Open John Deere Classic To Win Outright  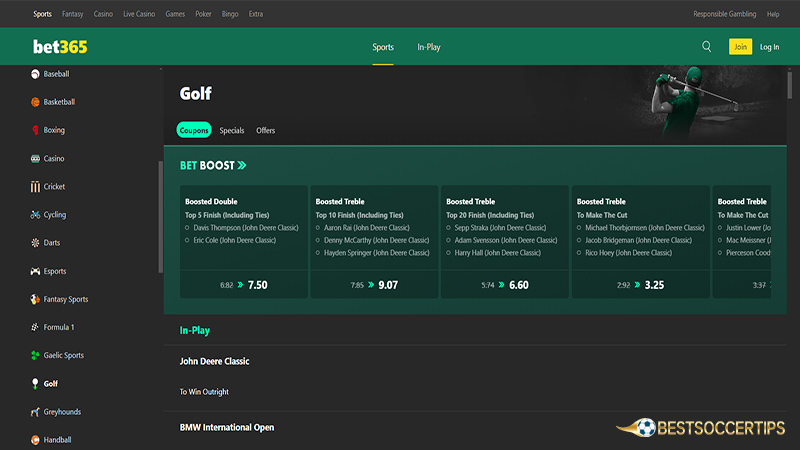click(x=204, y=392)
